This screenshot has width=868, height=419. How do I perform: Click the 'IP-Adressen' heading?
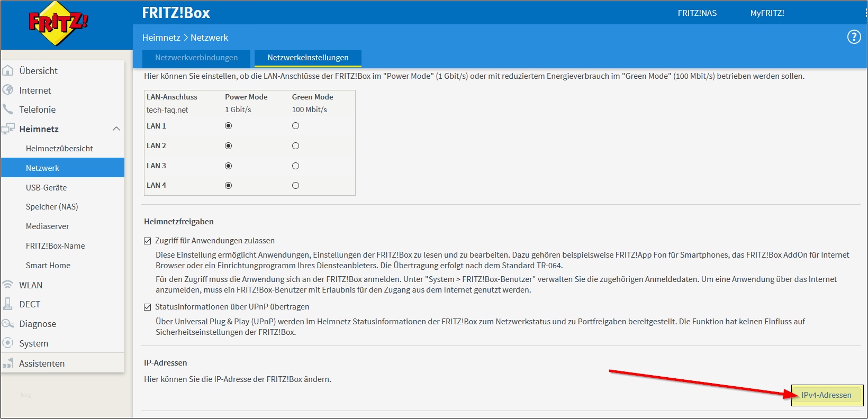166,362
